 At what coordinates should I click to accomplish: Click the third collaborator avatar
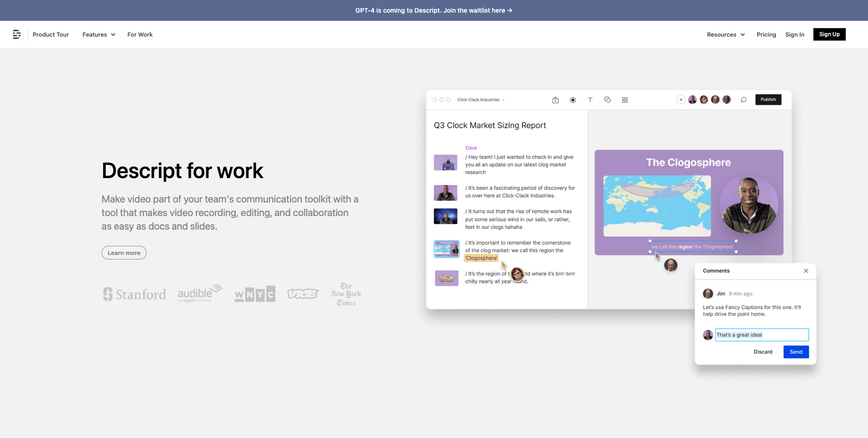click(x=715, y=99)
